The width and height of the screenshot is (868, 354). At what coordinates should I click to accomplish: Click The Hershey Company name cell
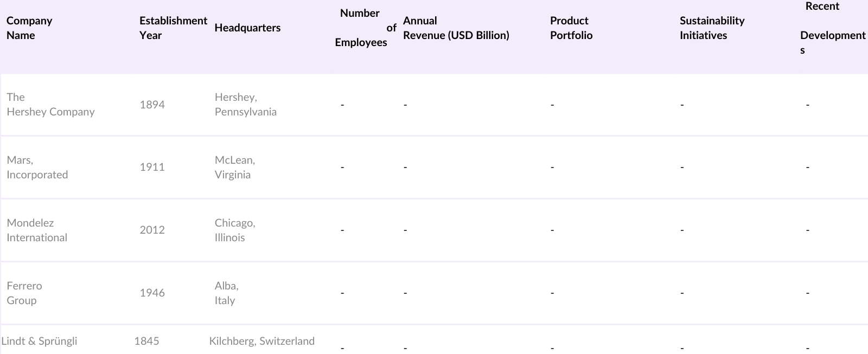pos(50,105)
